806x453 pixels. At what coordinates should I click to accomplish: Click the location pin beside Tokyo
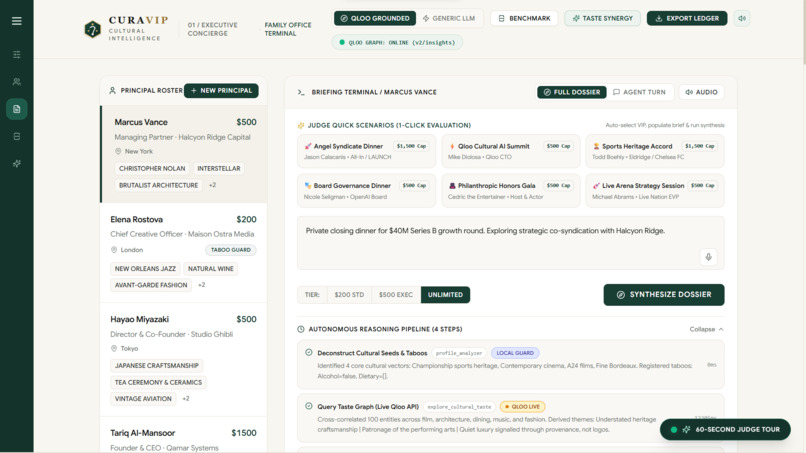pyautogui.click(x=114, y=349)
